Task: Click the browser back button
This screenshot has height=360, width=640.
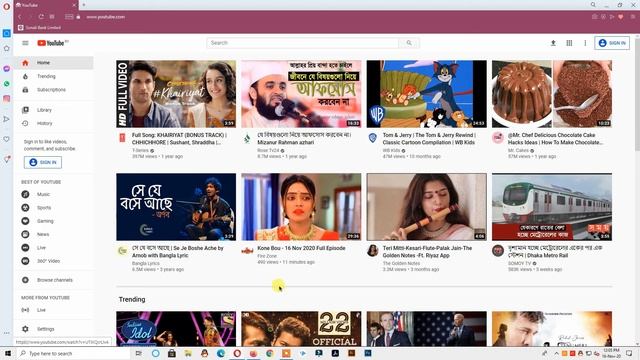Action: coord(20,17)
